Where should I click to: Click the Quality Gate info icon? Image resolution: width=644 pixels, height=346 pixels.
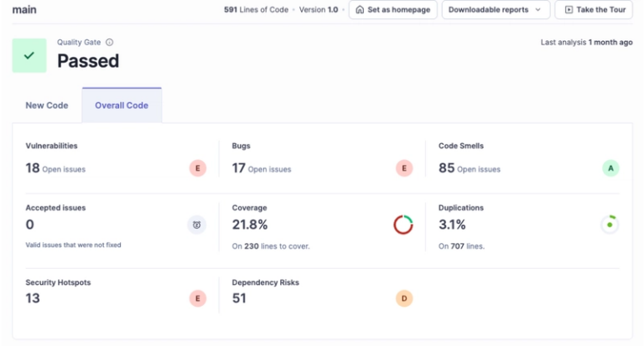click(x=110, y=42)
